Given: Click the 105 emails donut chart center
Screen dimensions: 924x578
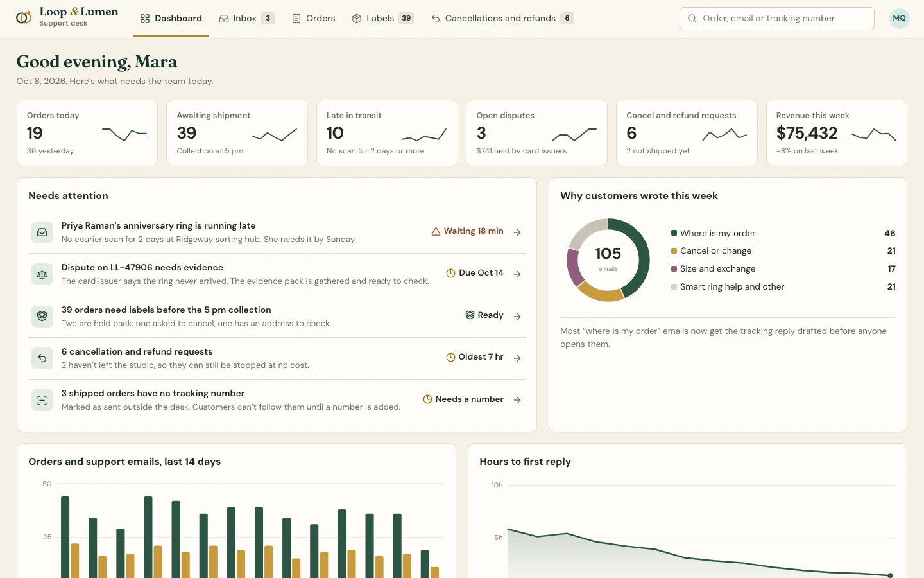Looking at the screenshot, I should click(x=608, y=259).
